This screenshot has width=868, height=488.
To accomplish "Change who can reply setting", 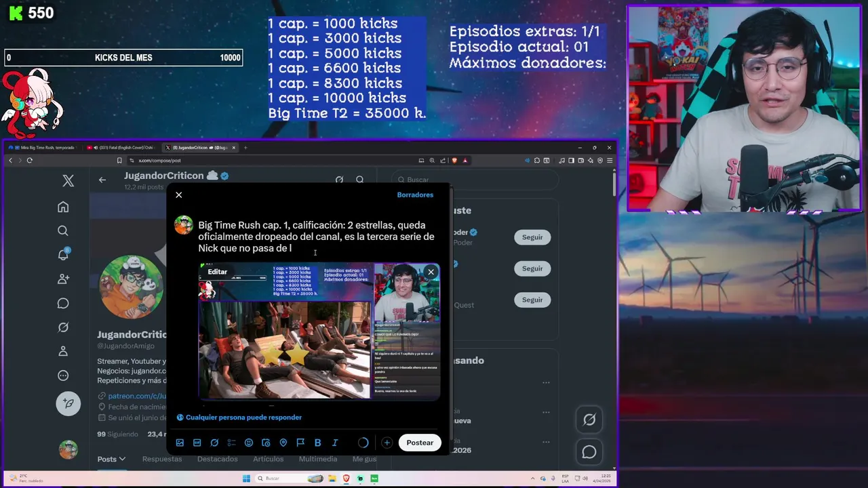I will coord(239,418).
